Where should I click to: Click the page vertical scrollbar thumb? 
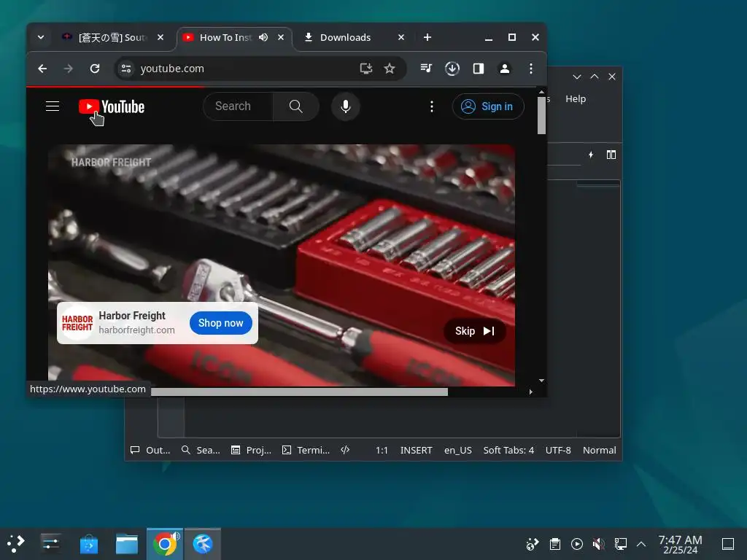tap(542, 115)
